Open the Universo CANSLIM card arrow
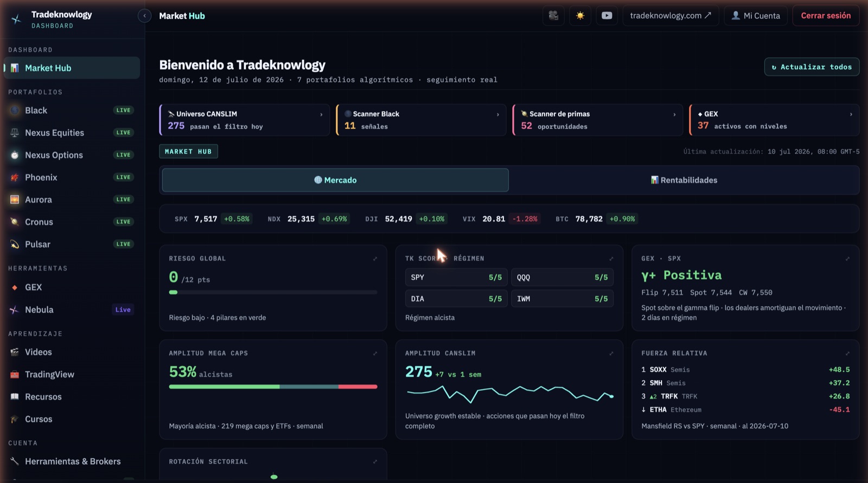The width and height of the screenshot is (868, 483). [321, 114]
